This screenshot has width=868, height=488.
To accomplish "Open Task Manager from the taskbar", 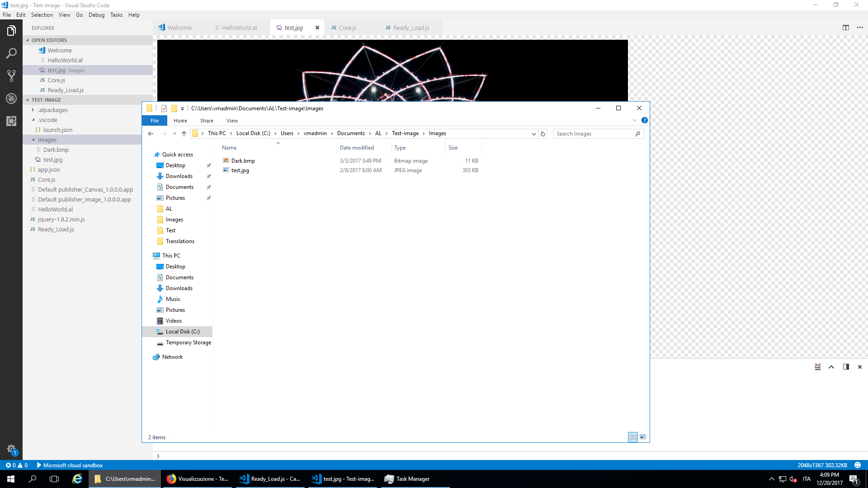I will (407, 479).
